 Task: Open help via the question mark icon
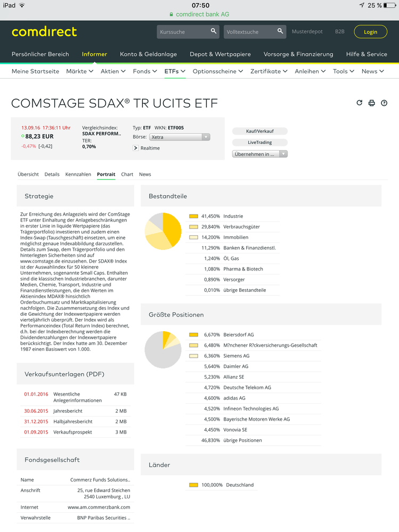pos(384,103)
